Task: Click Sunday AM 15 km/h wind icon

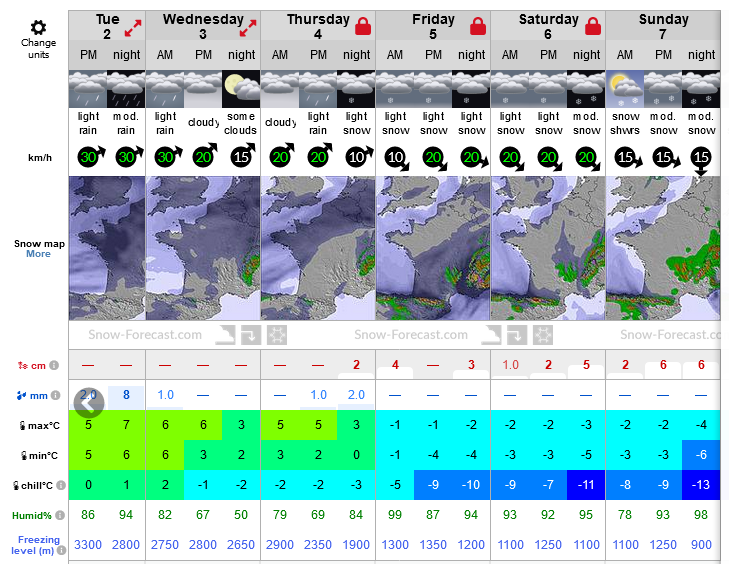Action: click(x=628, y=158)
